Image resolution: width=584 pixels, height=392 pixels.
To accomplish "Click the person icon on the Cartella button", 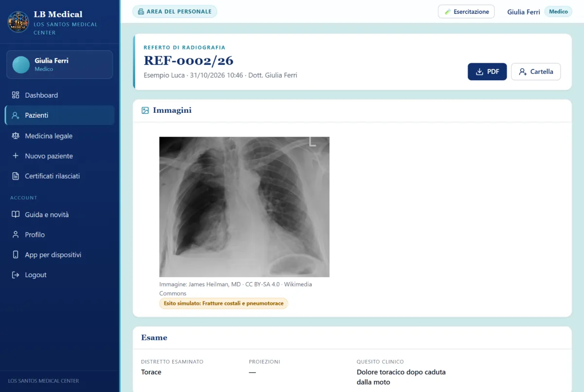I will tap(523, 71).
